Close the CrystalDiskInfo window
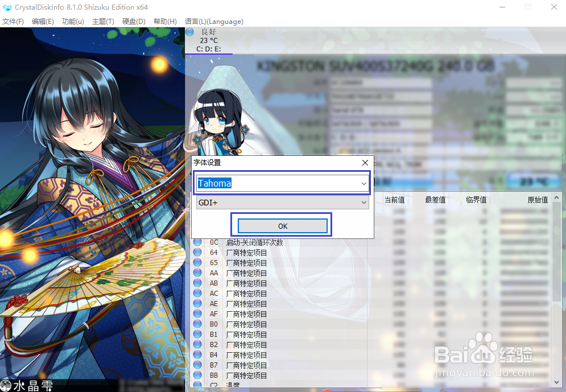The image size is (566, 392). [554, 7]
